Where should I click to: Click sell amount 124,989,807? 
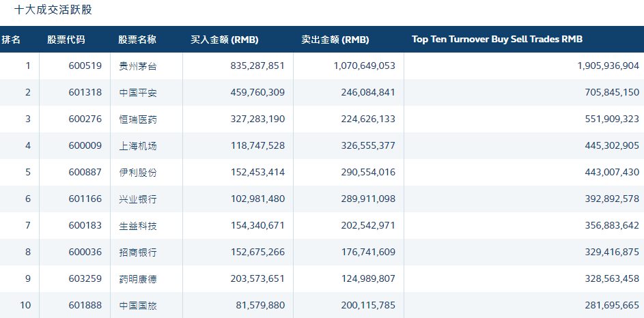click(x=368, y=278)
